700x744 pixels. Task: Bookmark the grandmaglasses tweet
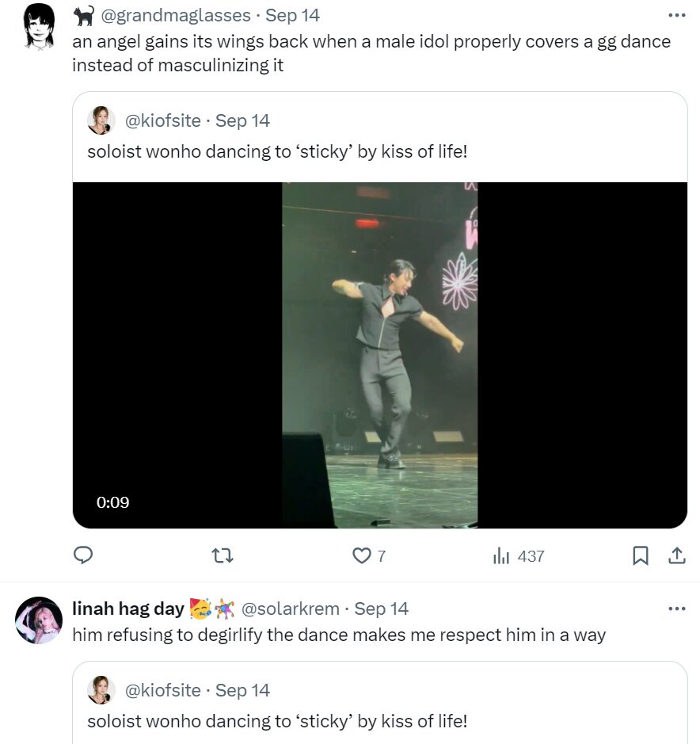click(x=640, y=556)
